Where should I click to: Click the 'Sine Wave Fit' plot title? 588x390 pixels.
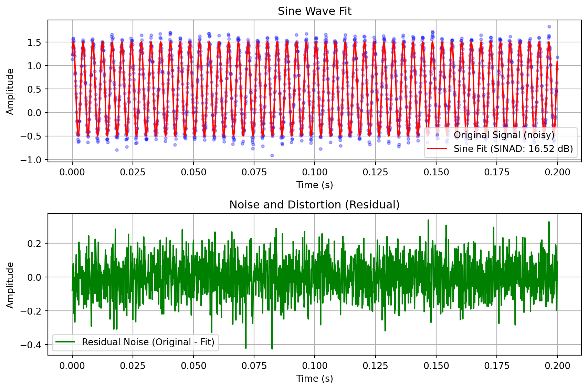(x=314, y=11)
